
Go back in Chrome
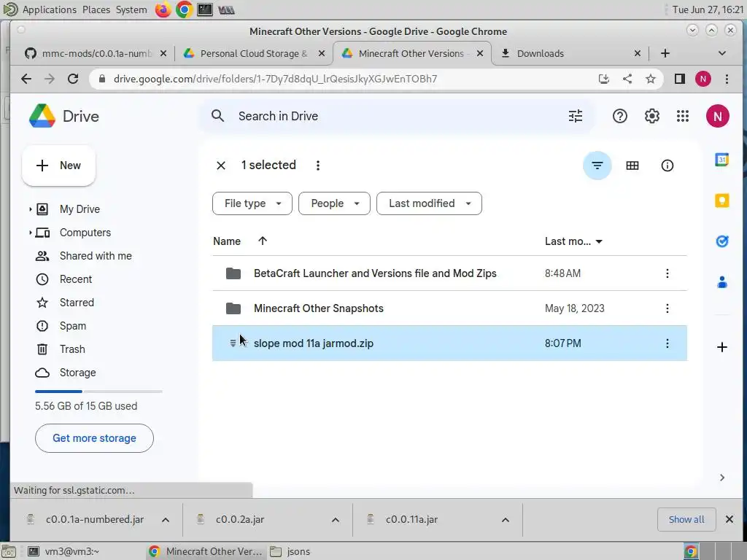point(26,79)
